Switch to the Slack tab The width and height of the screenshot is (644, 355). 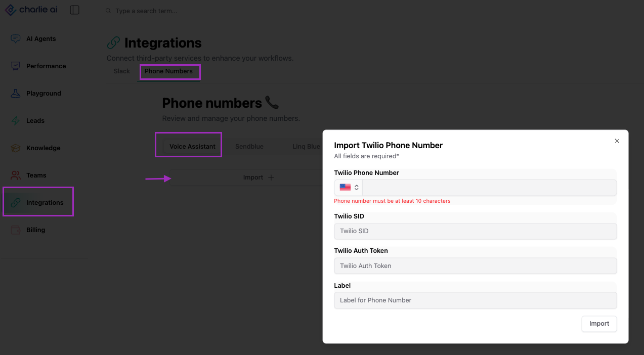pos(122,71)
